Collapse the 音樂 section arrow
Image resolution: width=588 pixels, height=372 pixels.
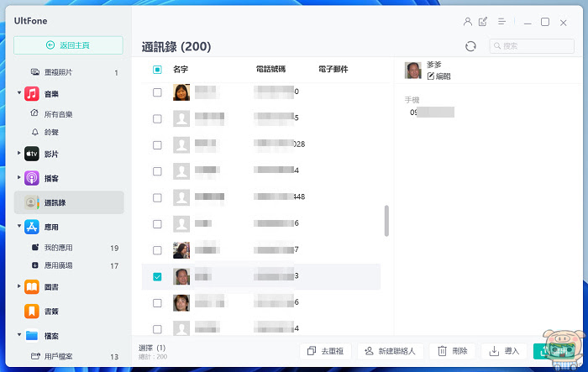pos(19,92)
